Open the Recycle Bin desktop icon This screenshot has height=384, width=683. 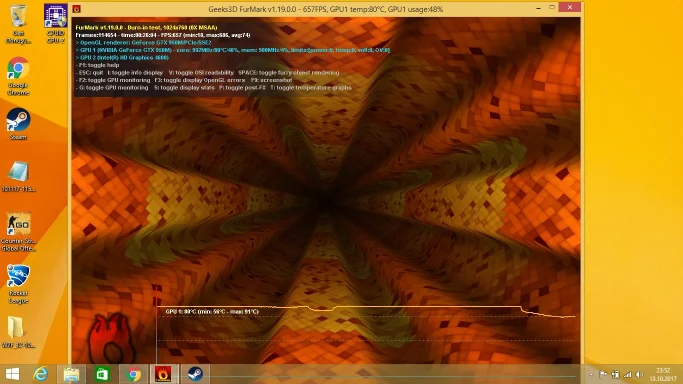coord(18,23)
